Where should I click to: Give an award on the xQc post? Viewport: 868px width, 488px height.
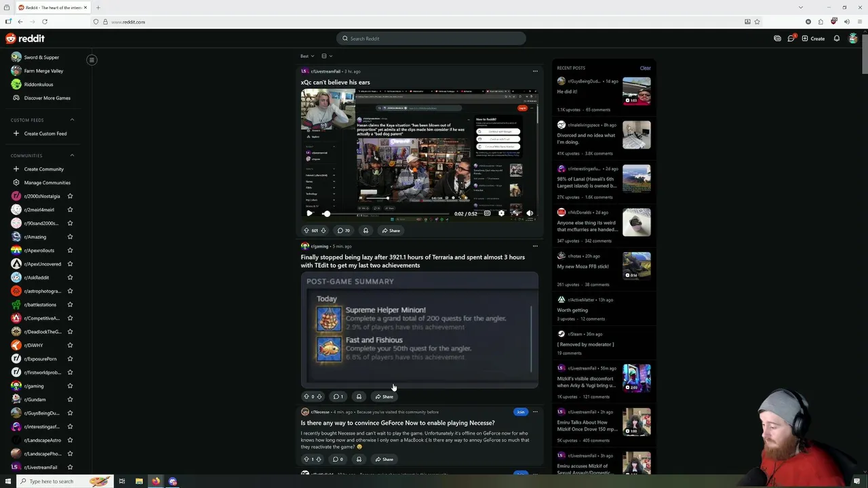[x=366, y=230]
